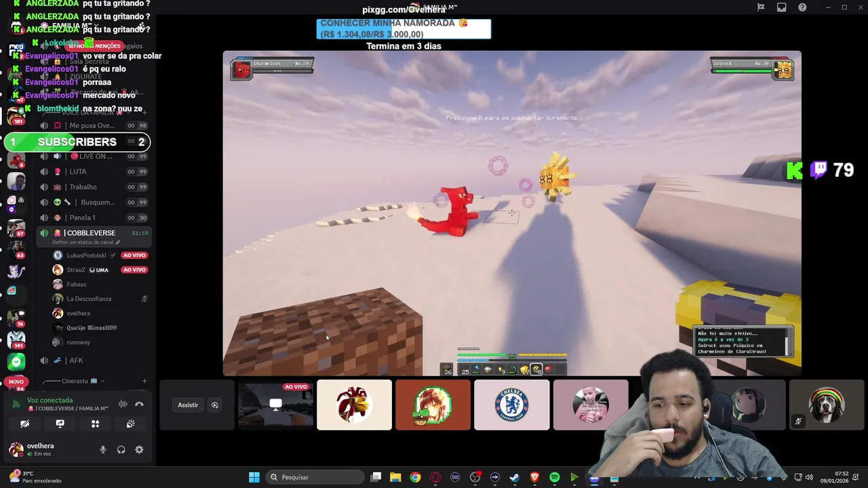Mute the microphone next to ovelhera
The height and width of the screenshot is (488, 868).
tap(103, 449)
